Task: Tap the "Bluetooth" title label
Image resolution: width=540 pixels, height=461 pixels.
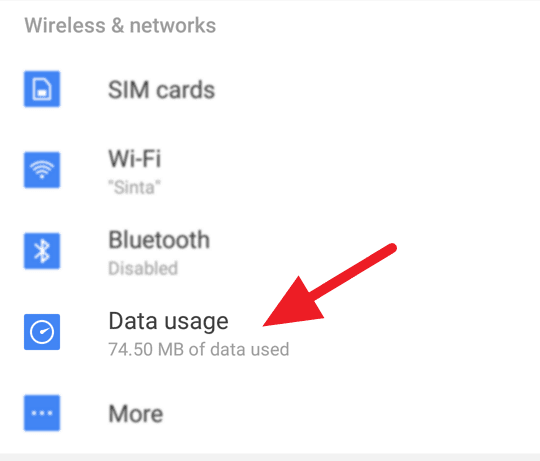Action: click(159, 239)
